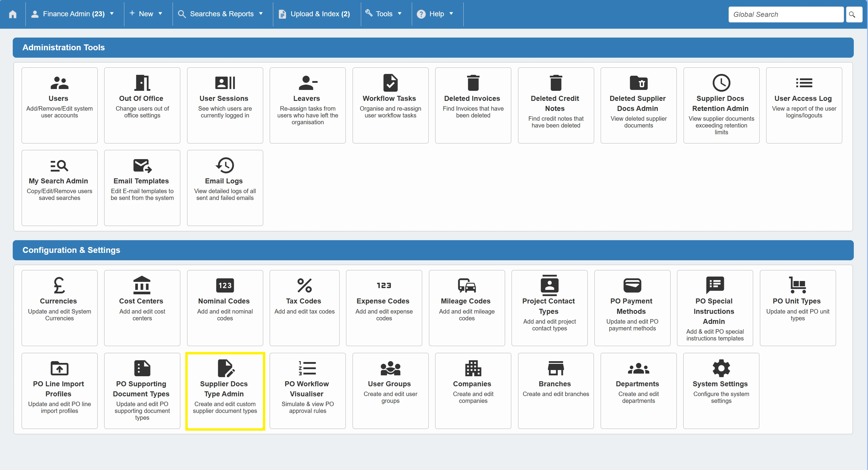Click the Global Search input field
868x470 pixels.
click(786, 14)
